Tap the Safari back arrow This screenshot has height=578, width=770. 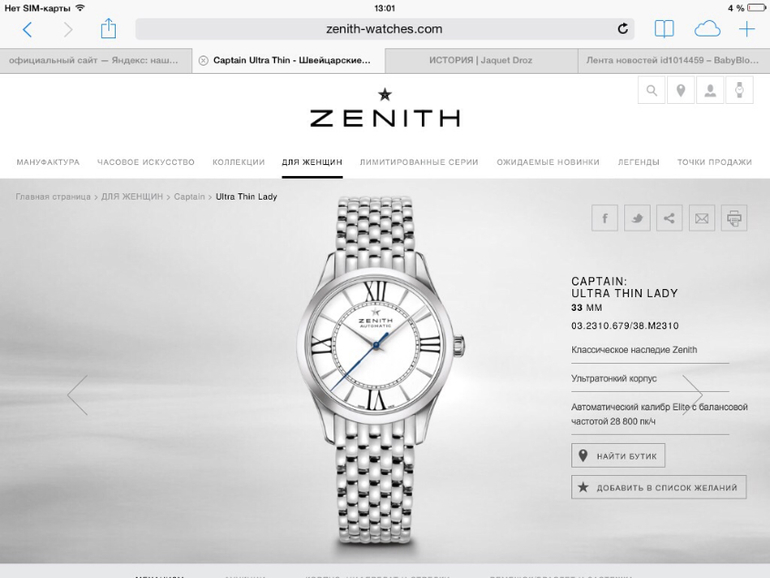[28, 29]
